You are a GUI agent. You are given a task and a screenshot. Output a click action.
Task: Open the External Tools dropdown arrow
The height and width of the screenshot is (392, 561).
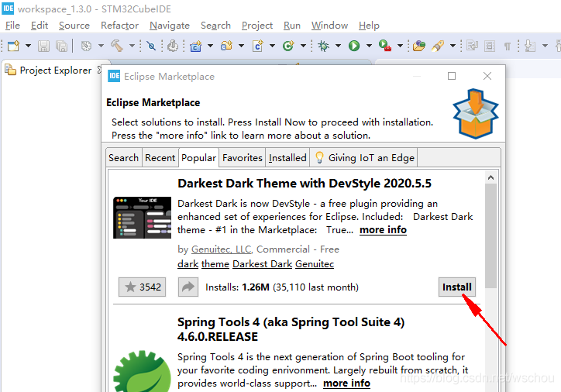400,46
